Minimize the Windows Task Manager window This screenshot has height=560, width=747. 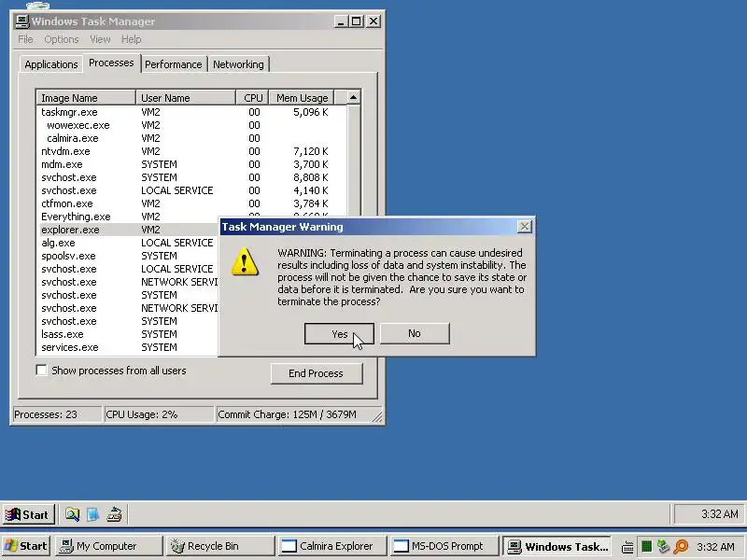[x=341, y=21]
